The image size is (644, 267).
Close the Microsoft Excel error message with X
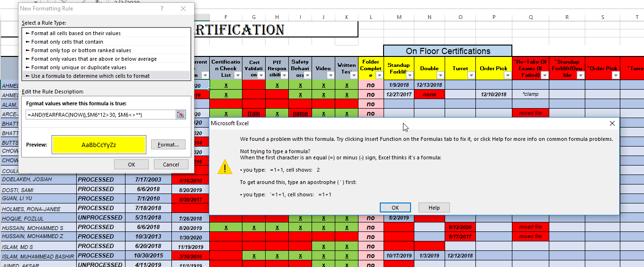(612, 123)
